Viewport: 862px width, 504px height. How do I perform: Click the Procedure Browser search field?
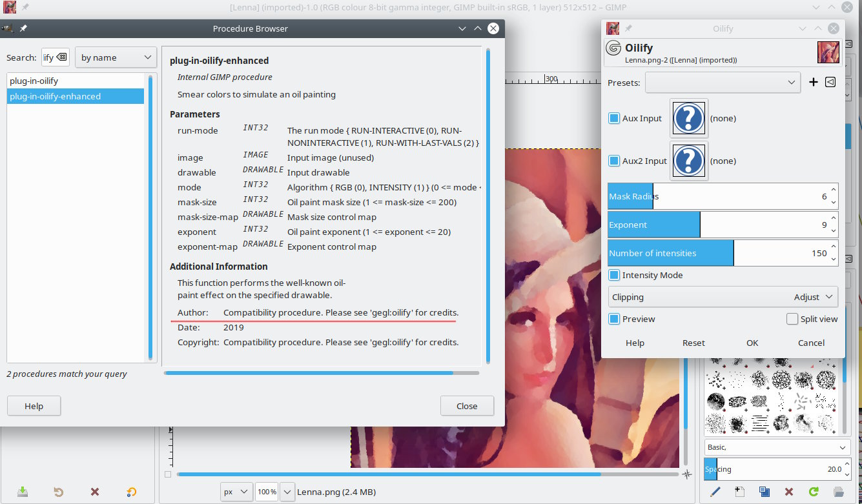55,57
